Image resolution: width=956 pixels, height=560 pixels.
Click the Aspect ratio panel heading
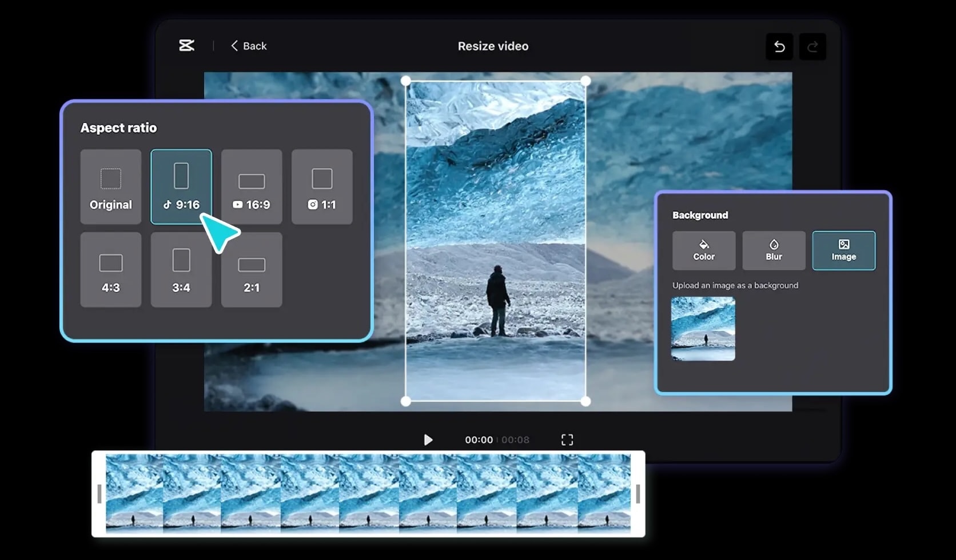(x=118, y=128)
